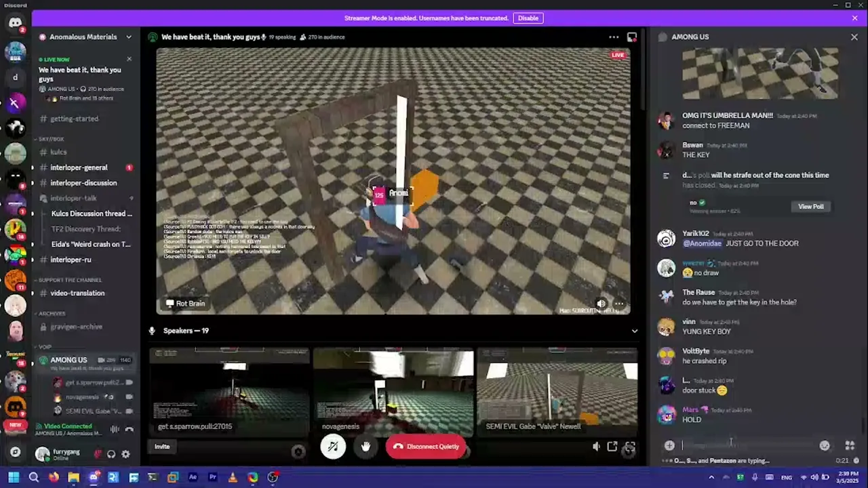The height and width of the screenshot is (488, 868).
Task: Click View Poll button in chat
Action: (x=810, y=207)
